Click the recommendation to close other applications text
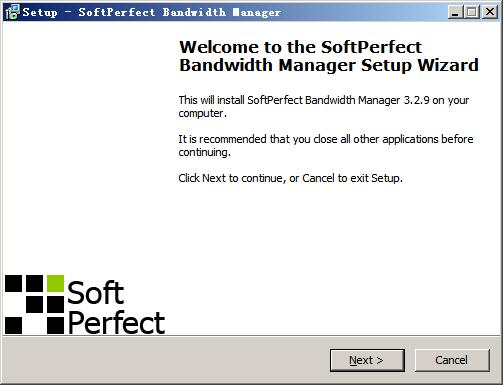This screenshot has width=503, height=385. pyautogui.click(x=326, y=145)
